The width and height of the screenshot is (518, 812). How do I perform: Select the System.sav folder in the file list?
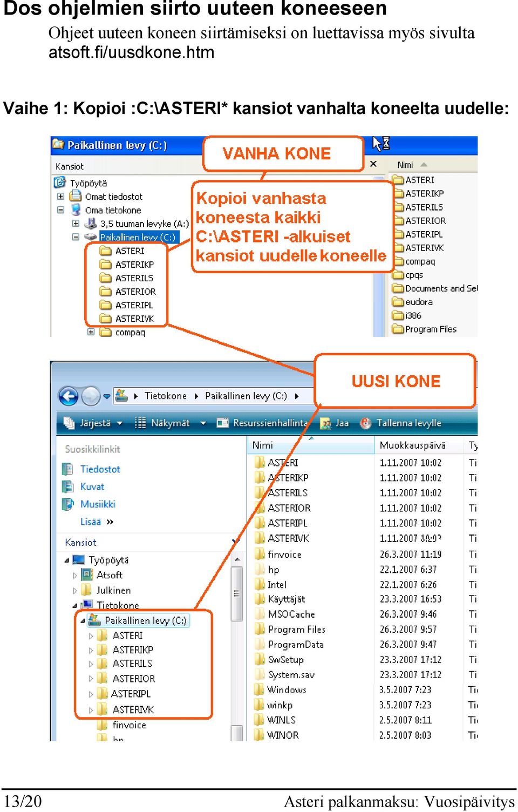coord(291,675)
